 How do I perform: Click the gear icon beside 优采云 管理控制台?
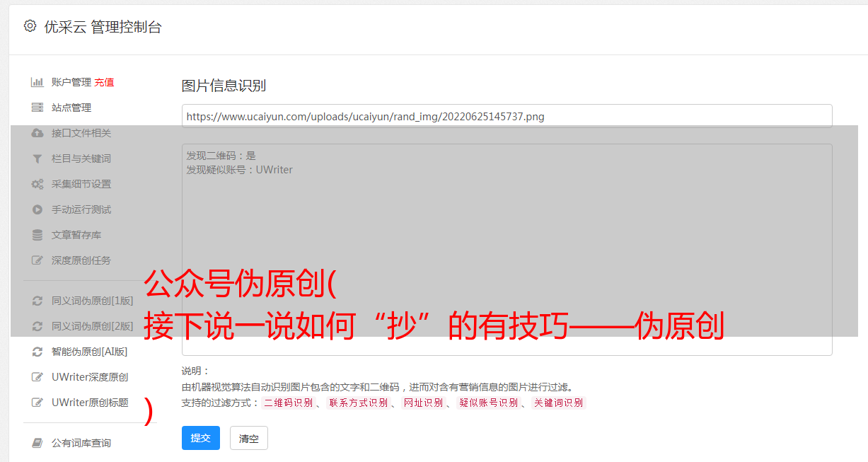click(x=30, y=26)
